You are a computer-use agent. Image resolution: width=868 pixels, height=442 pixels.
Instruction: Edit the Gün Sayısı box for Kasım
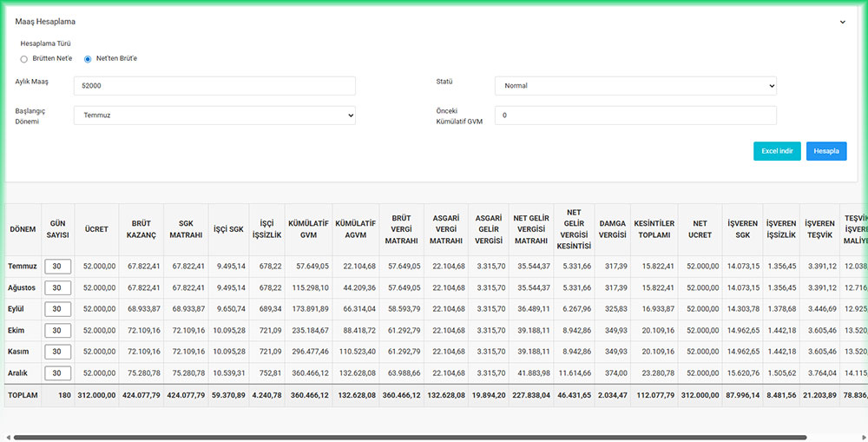point(57,351)
